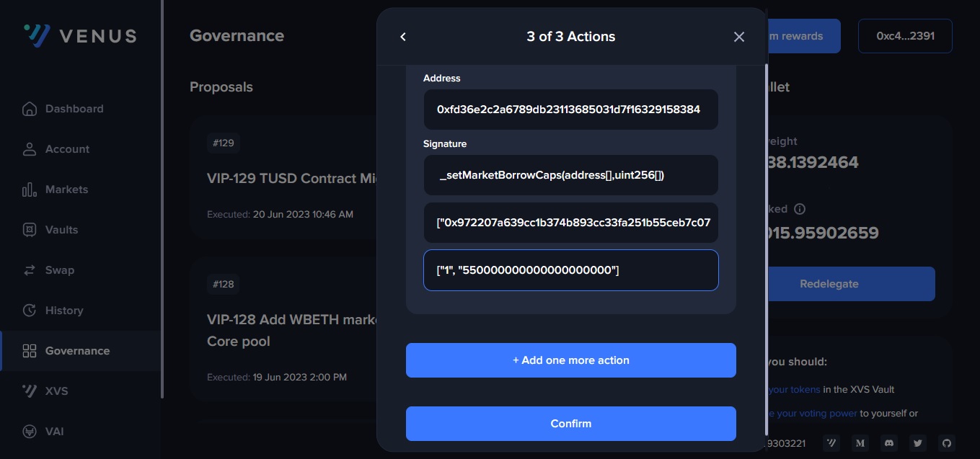Click the Signature input with _setMarketBorrowCaps
Screen dimensions: 980x459
tap(570, 175)
